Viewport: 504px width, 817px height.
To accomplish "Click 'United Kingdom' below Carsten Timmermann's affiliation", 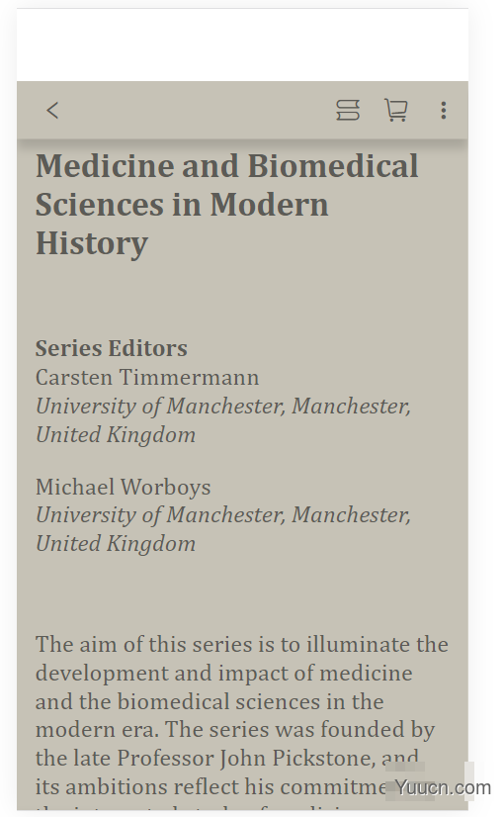I will point(116,434).
